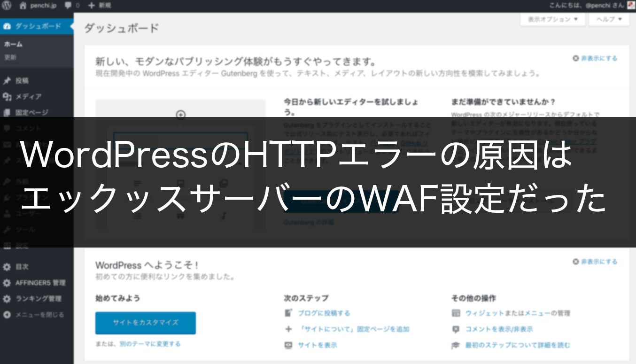Select the 投稿 pushpin icon in the sidebar
Image resolution: width=636 pixels, height=364 pixels.
coord(8,81)
